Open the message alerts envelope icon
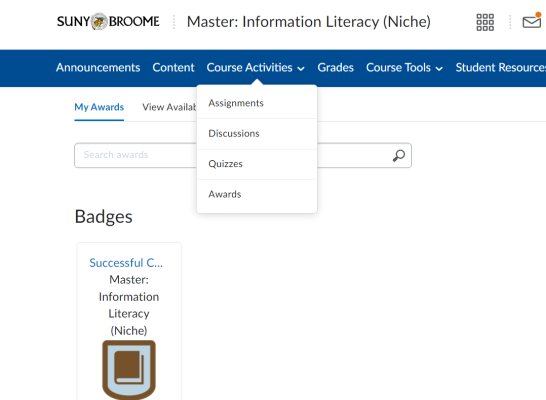The width and height of the screenshot is (546, 400). click(x=532, y=22)
